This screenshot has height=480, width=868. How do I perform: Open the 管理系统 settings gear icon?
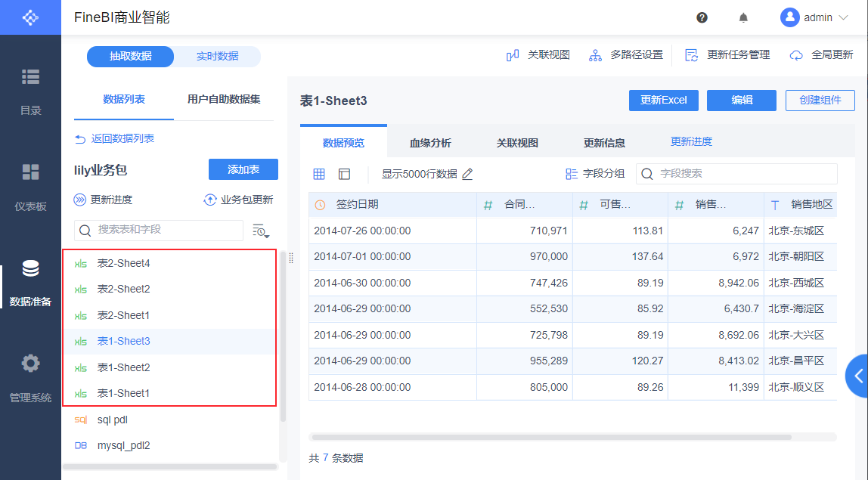tap(30, 364)
